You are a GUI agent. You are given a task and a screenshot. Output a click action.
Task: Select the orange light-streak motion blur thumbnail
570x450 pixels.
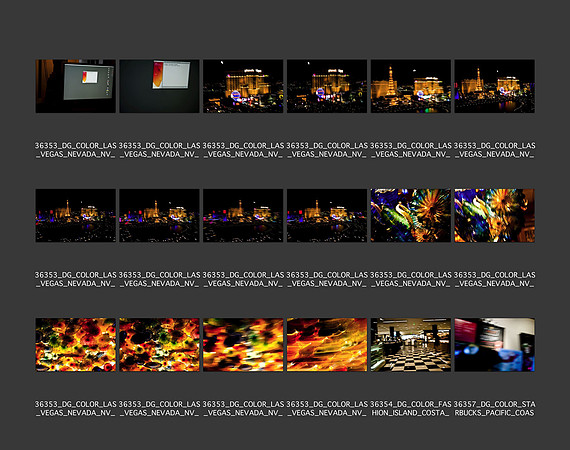point(327,345)
